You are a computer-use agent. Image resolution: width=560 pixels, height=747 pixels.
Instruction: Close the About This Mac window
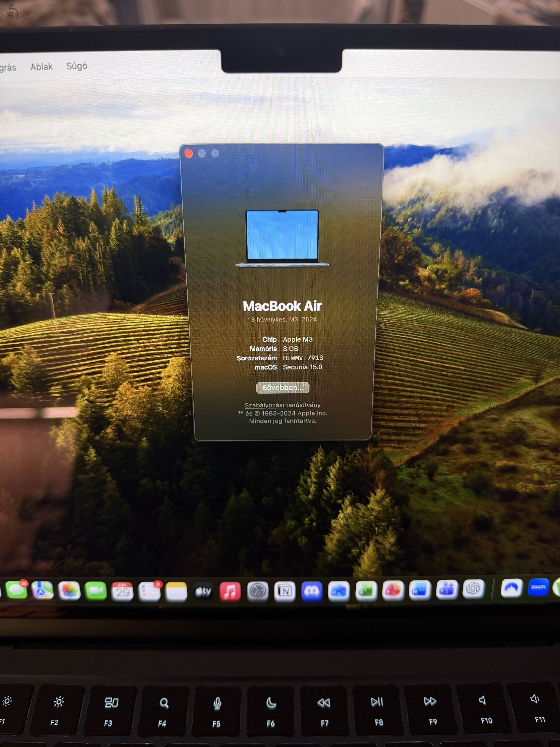pyautogui.click(x=189, y=154)
